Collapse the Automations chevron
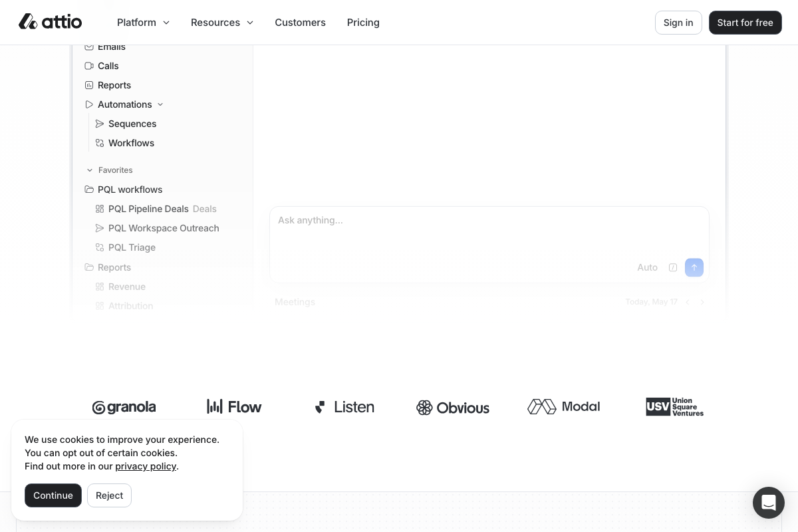The height and width of the screenshot is (532, 798). click(x=160, y=104)
